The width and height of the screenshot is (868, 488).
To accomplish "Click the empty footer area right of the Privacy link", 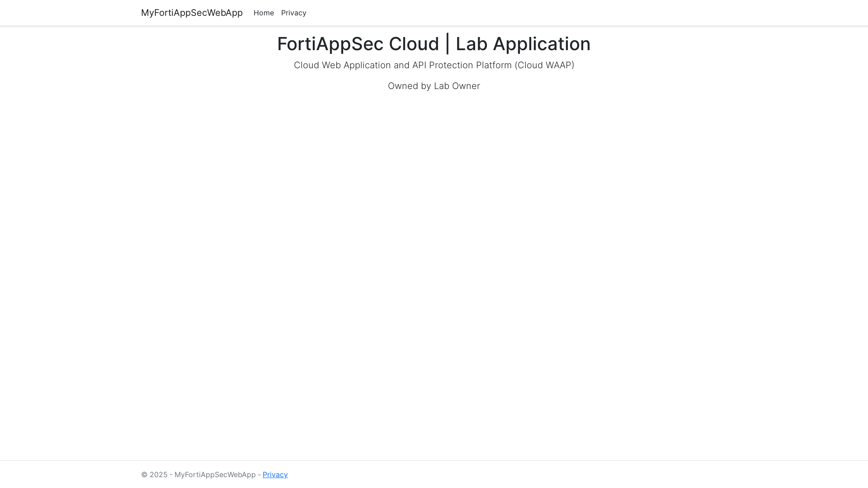I will 542,474.
